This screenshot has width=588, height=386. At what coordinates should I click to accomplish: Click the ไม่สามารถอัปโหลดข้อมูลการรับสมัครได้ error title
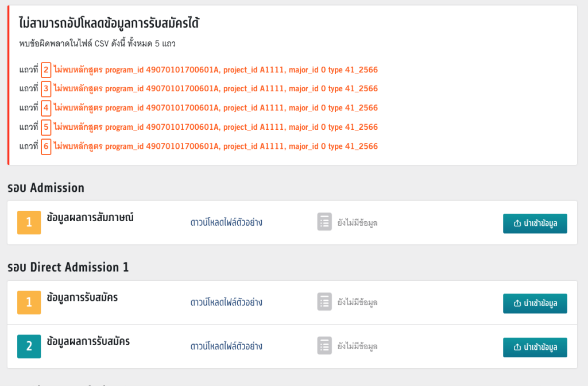pyautogui.click(x=109, y=24)
